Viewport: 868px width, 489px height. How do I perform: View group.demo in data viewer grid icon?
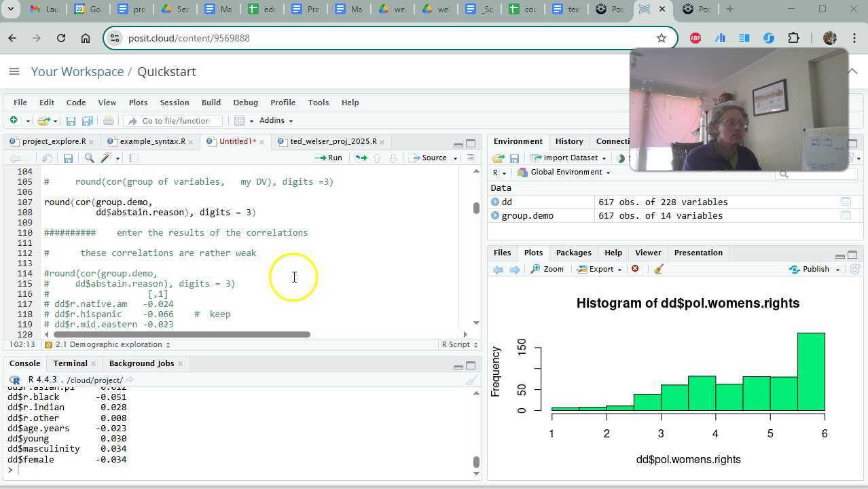[x=846, y=215]
